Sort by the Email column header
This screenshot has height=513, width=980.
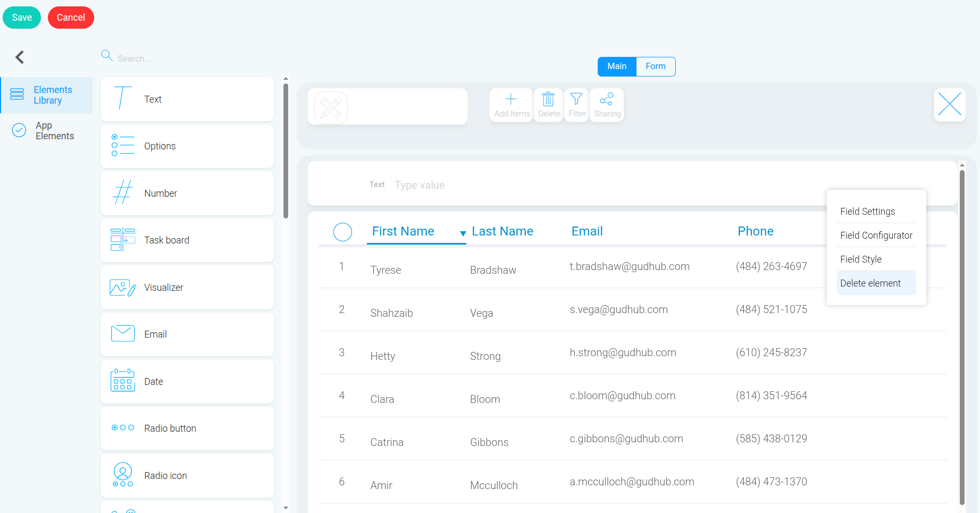[x=587, y=231]
